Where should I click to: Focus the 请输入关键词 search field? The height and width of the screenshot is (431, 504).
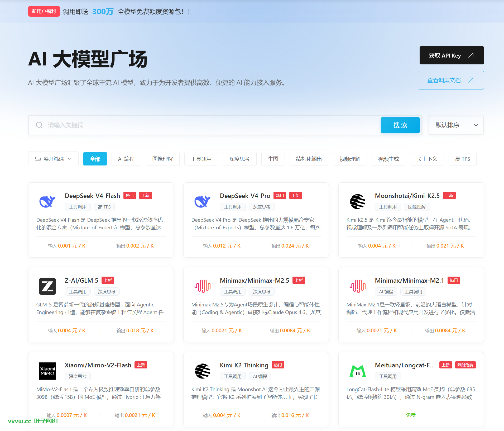[205, 125]
